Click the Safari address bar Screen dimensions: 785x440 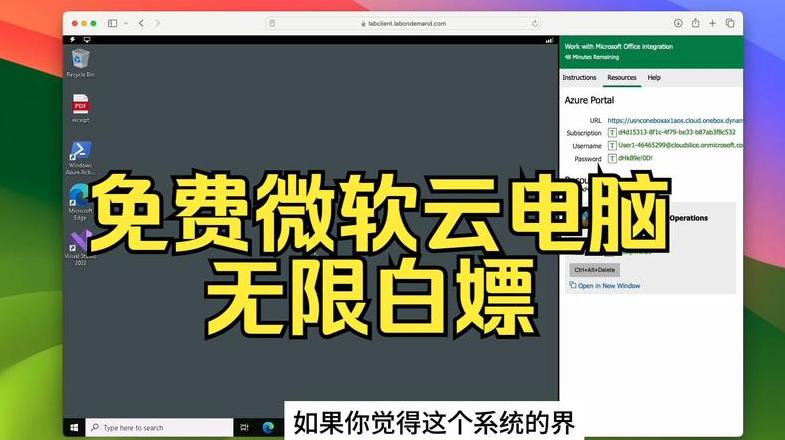404,23
